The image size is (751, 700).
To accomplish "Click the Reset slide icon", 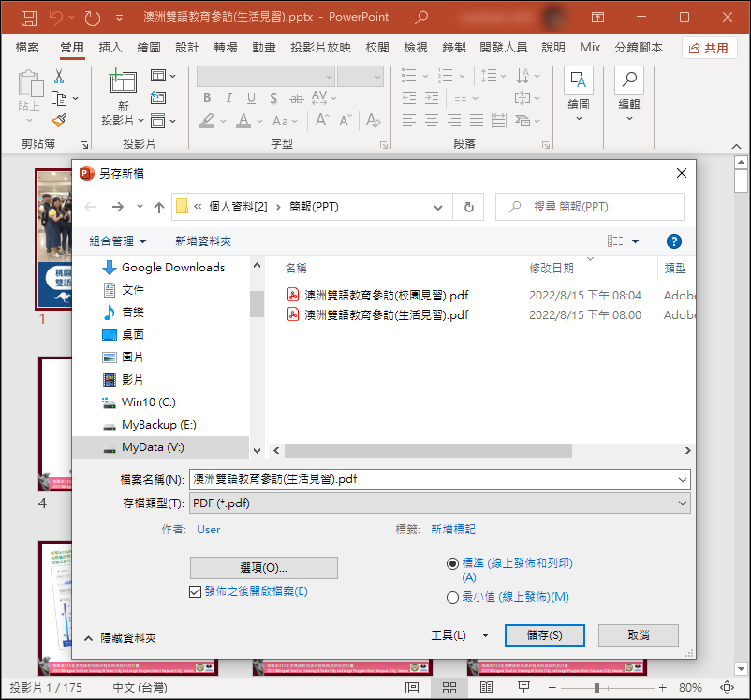I will tap(158, 97).
